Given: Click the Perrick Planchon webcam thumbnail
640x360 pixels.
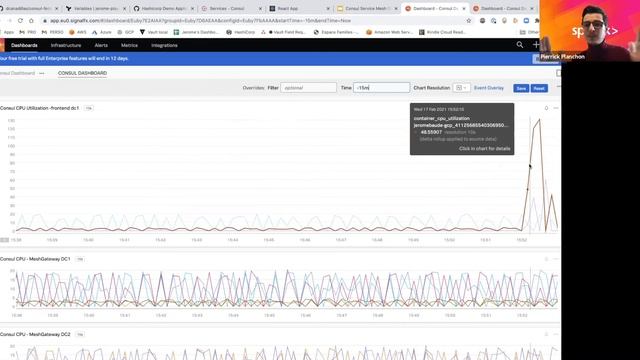Looking at the screenshot, I should (589, 31).
